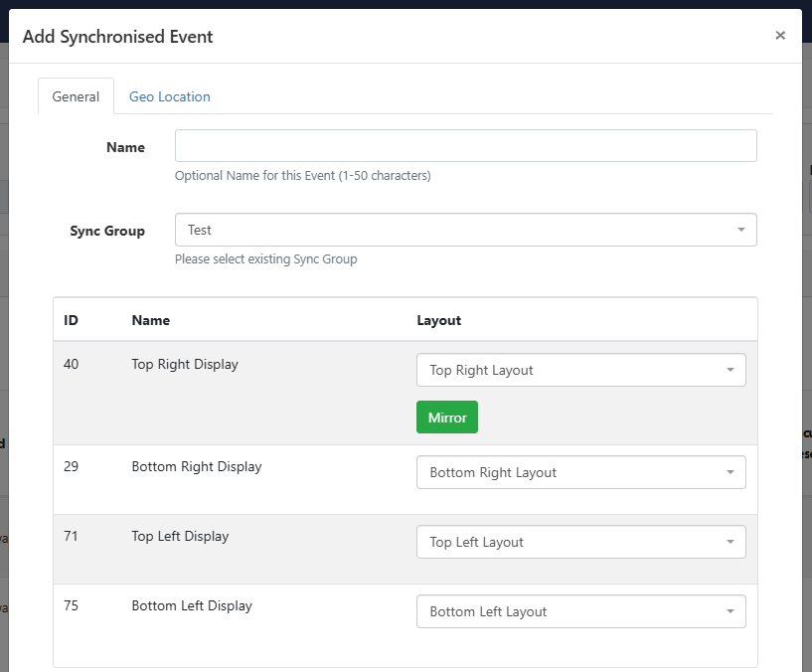Click the Name column header in table
This screenshot has width=812, height=672.
click(x=150, y=320)
